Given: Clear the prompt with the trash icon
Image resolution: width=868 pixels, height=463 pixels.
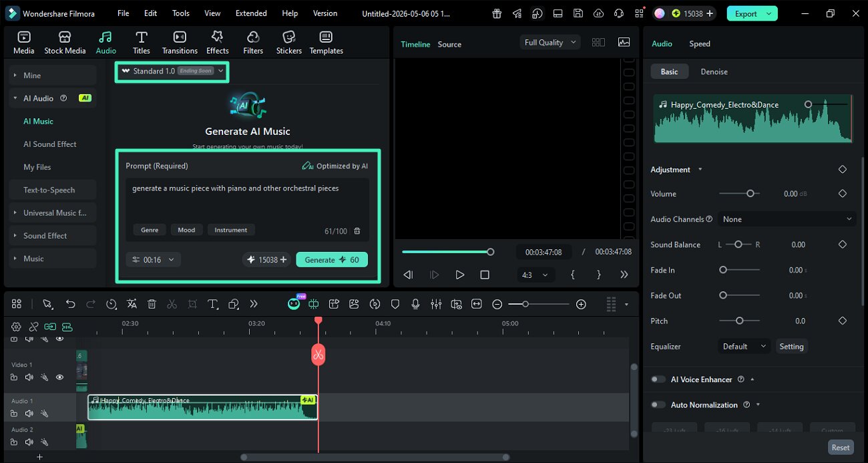Looking at the screenshot, I should (x=357, y=231).
